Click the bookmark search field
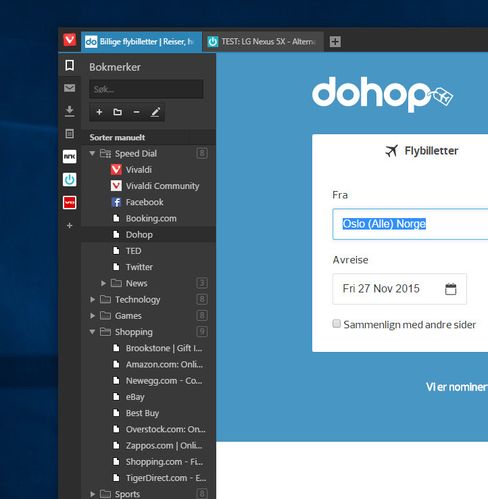The height and width of the screenshot is (499, 488). (146, 89)
